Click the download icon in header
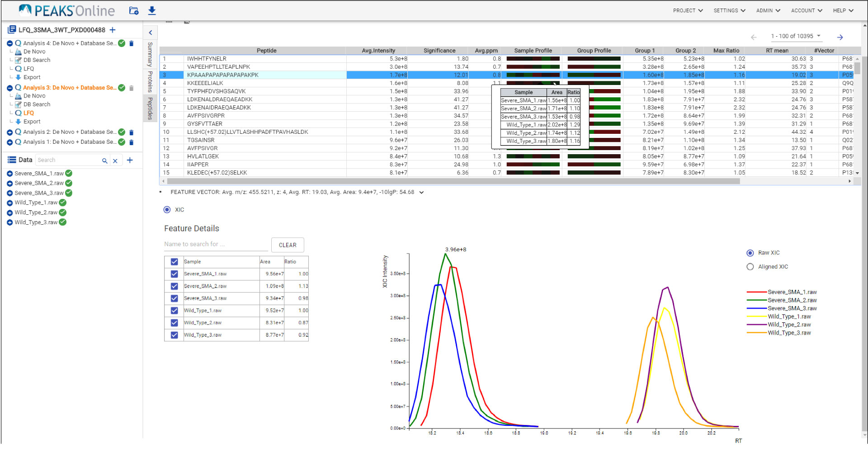868x472 pixels. point(152,10)
